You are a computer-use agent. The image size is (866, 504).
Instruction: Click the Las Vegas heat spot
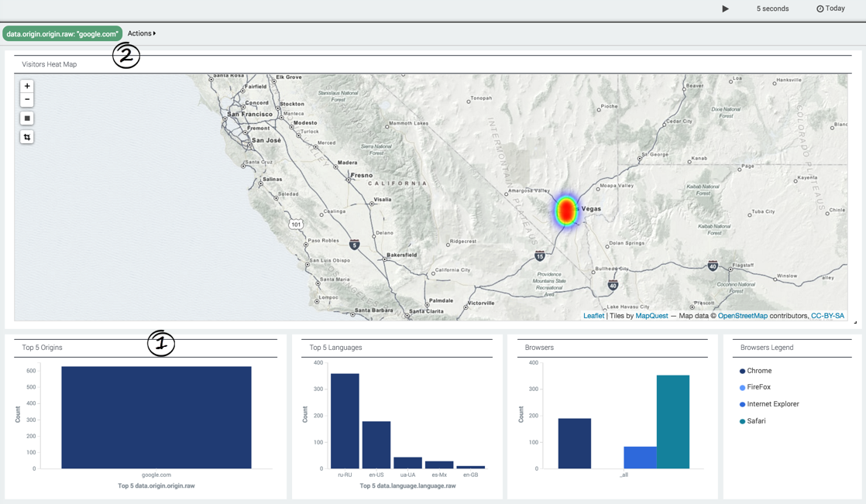[566, 210]
